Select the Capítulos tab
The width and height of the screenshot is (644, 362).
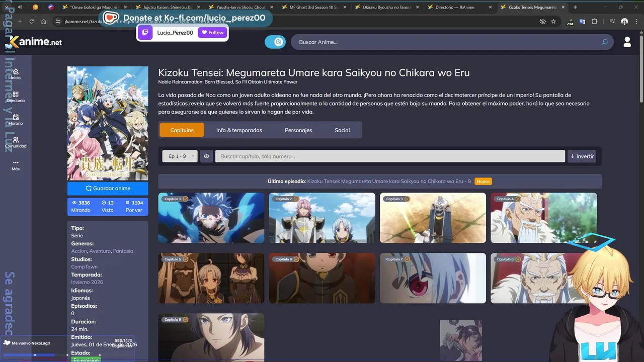(182, 130)
